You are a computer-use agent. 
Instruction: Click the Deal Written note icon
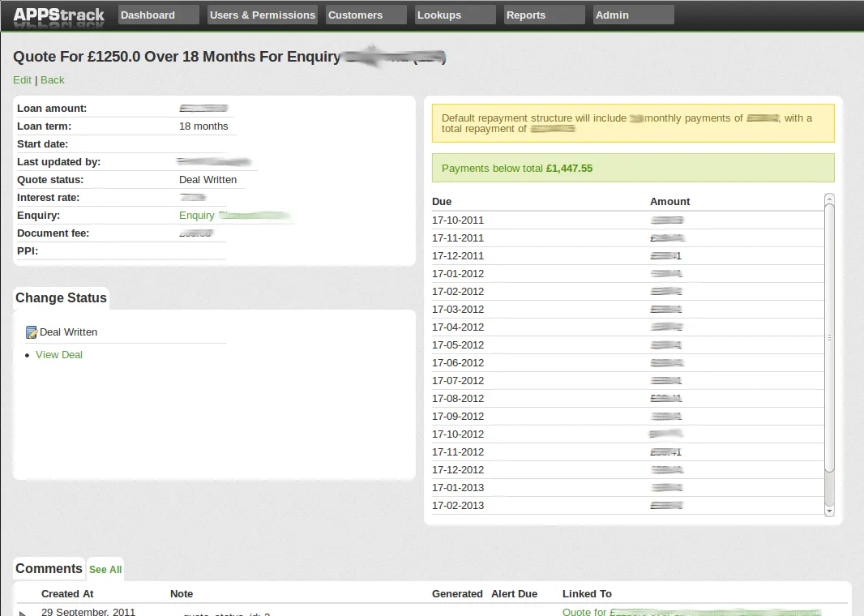pos(32,332)
